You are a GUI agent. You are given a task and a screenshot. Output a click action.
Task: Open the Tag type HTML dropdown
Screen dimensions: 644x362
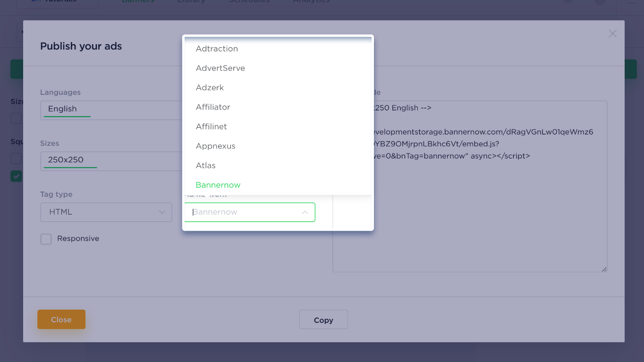(x=106, y=212)
